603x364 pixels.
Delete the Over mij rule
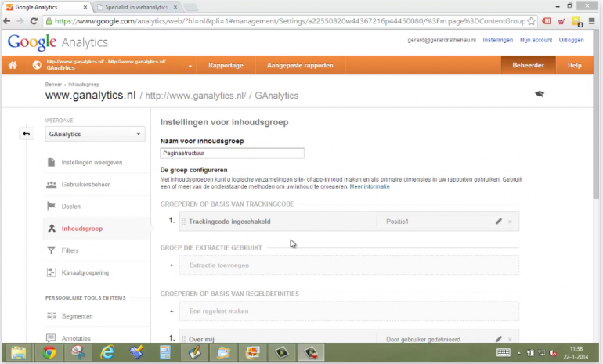click(510, 339)
